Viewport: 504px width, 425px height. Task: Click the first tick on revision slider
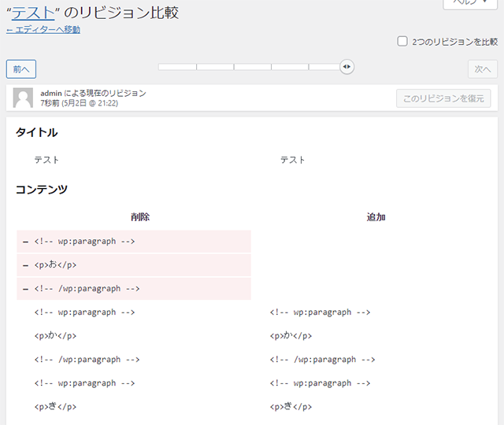pyautogui.click(x=196, y=67)
